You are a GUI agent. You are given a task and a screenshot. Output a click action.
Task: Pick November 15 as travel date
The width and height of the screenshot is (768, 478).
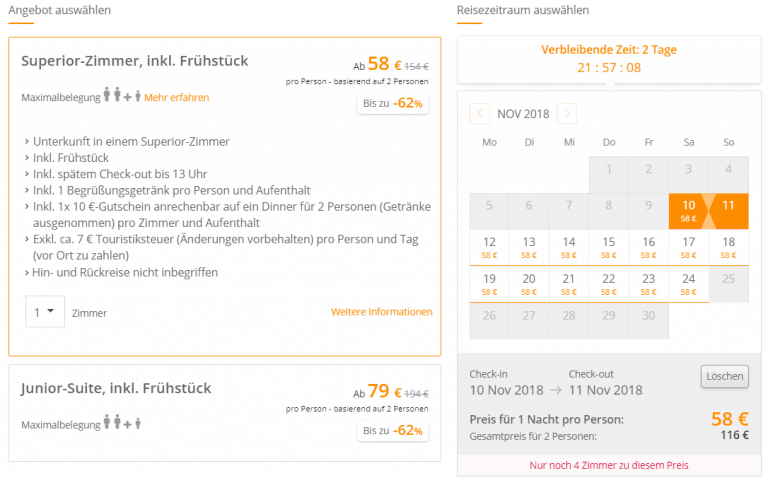(609, 247)
